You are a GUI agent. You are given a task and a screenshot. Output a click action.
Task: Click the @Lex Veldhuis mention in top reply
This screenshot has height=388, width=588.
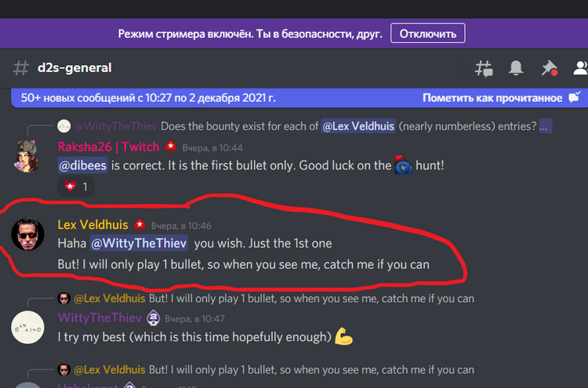coord(358,126)
